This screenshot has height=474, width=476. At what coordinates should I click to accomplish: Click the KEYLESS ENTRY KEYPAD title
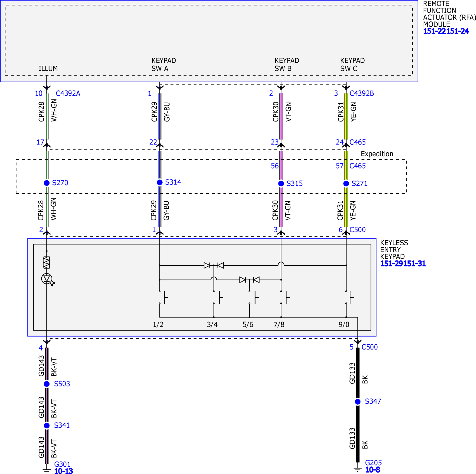394,250
